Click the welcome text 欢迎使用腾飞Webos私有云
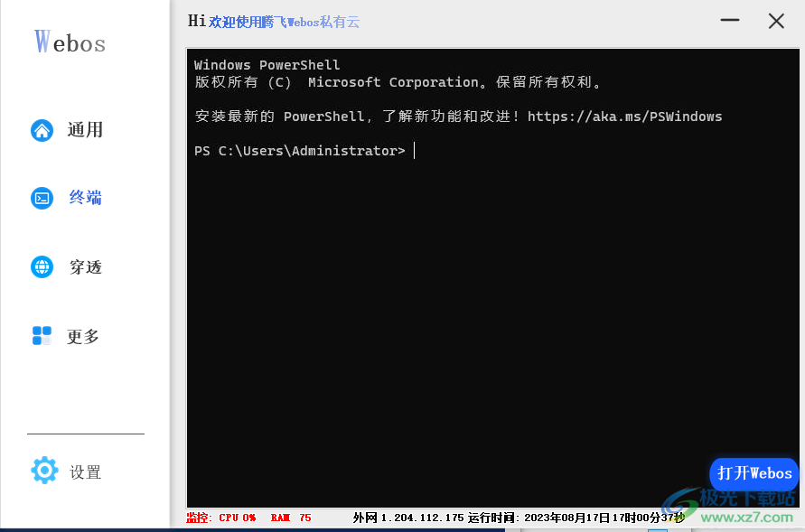 284,22
